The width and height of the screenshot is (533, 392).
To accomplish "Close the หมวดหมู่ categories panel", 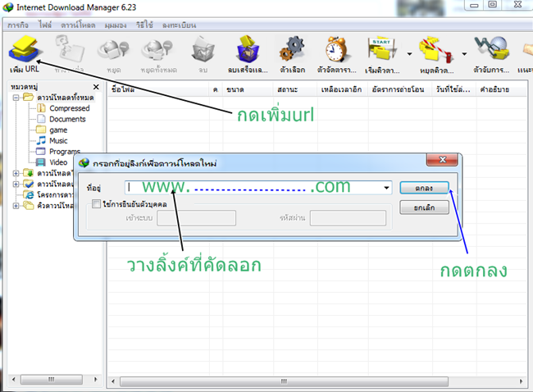I will 96,87.
